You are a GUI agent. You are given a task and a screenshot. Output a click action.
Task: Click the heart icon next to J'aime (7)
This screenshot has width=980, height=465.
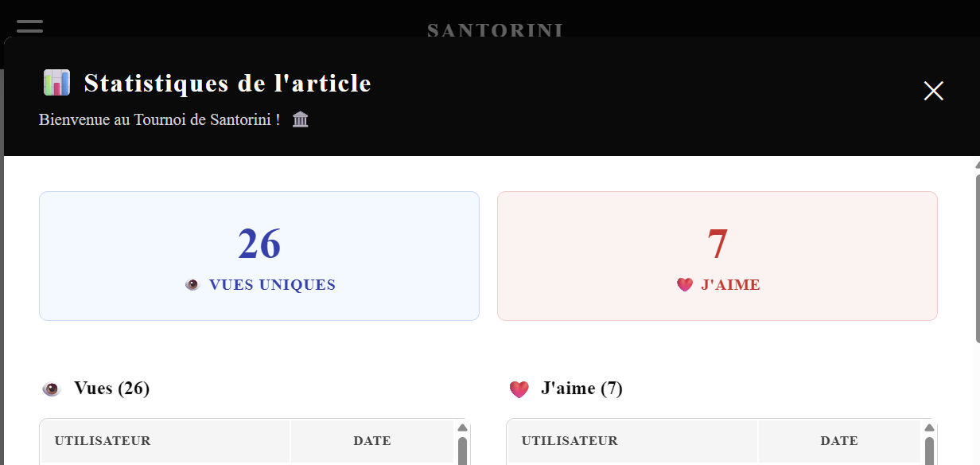point(519,389)
